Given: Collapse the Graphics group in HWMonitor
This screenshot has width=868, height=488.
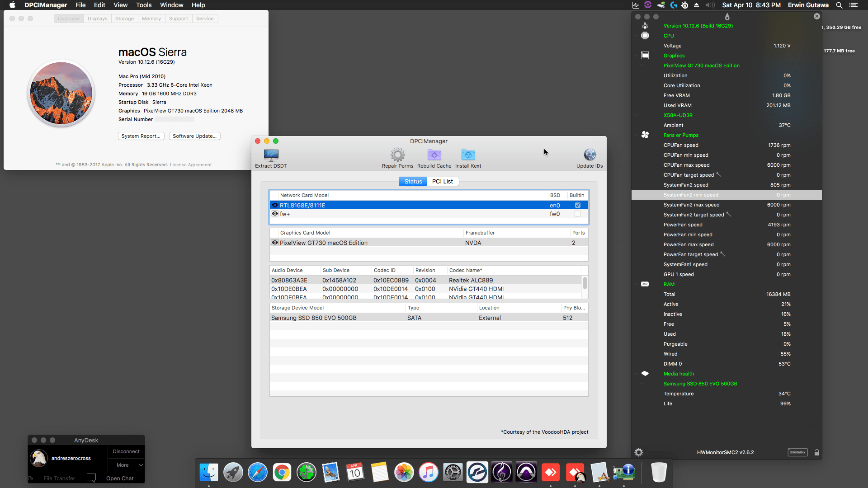Looking at the screenshot, I should 636,56.
